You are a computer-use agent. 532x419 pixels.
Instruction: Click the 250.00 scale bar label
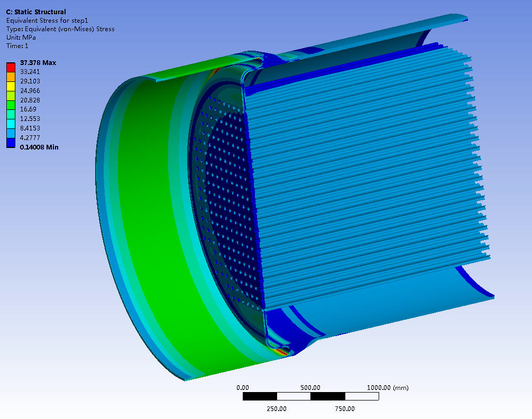pyautogui.click(x=277, y=408)
